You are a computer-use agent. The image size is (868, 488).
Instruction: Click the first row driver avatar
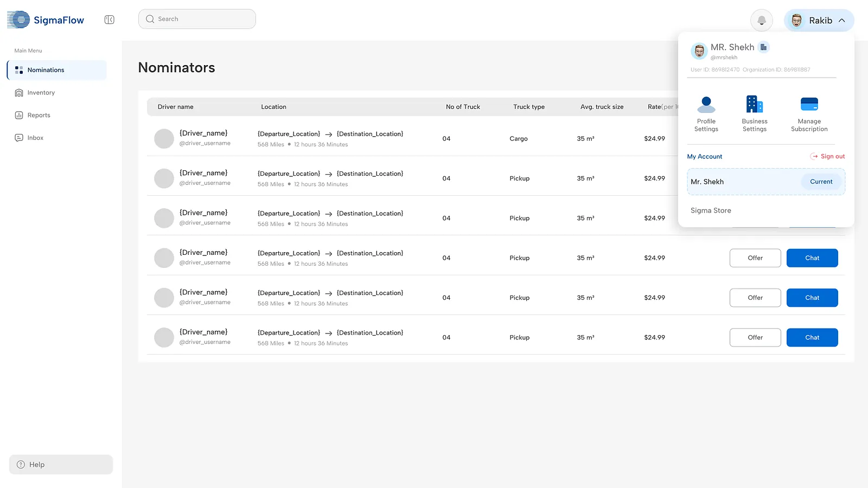point(164,138)
